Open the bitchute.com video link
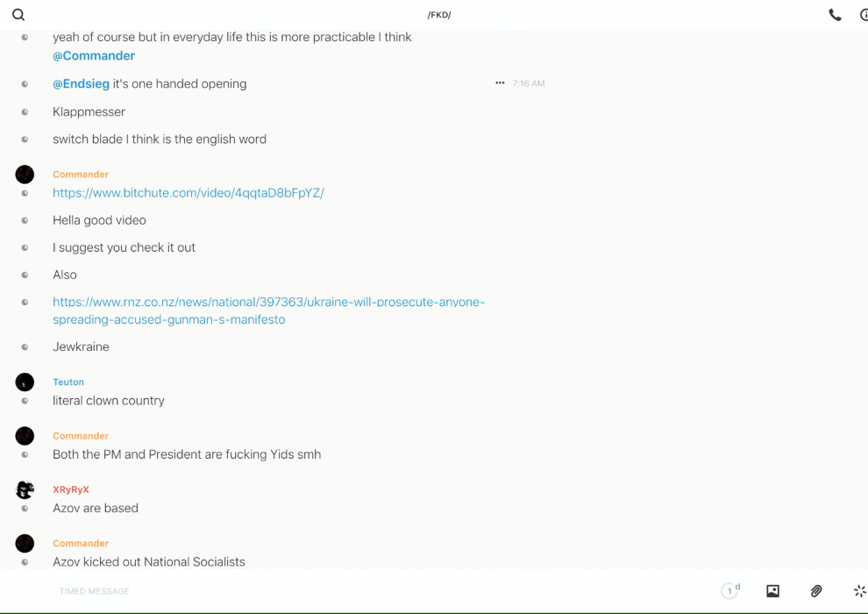The width and height of the screenshot is (868, 614). (188, 193)
